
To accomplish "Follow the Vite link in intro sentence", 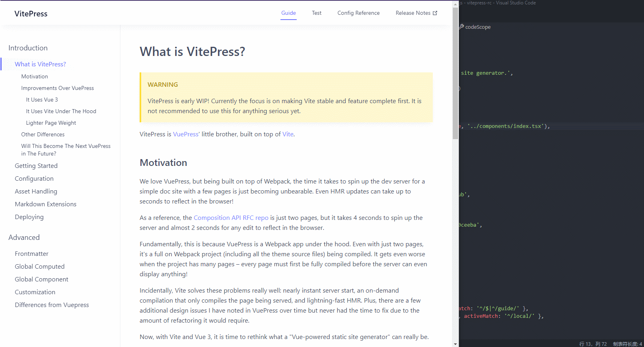I will tap(288, 134).
